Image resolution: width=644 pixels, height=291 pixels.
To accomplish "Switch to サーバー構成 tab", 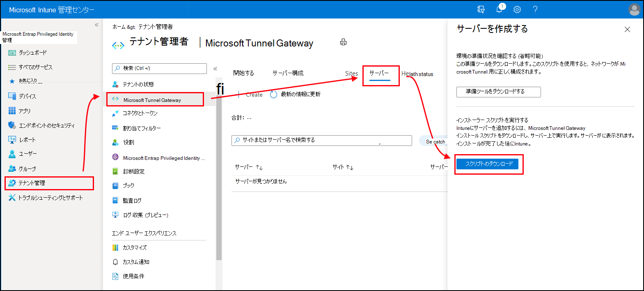I will click(288, 73).
